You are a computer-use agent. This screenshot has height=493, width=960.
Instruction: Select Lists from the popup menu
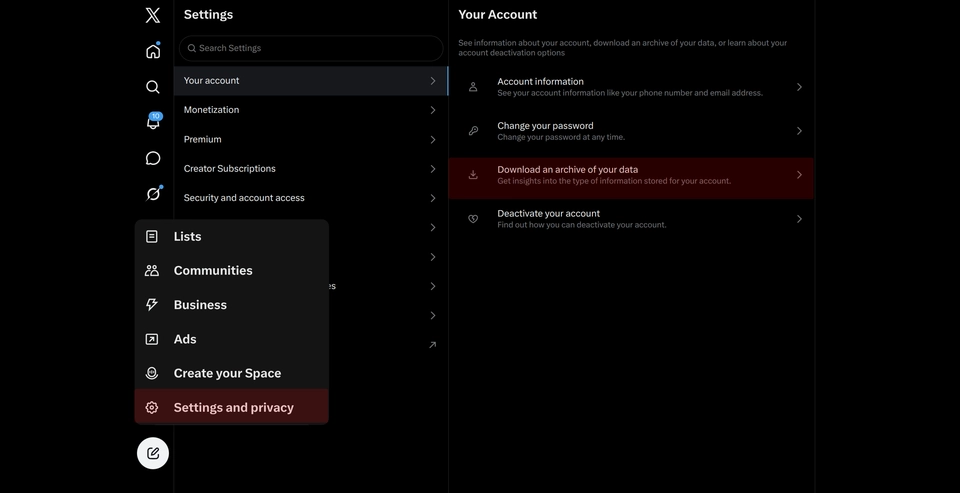click(x=231, y=236)
